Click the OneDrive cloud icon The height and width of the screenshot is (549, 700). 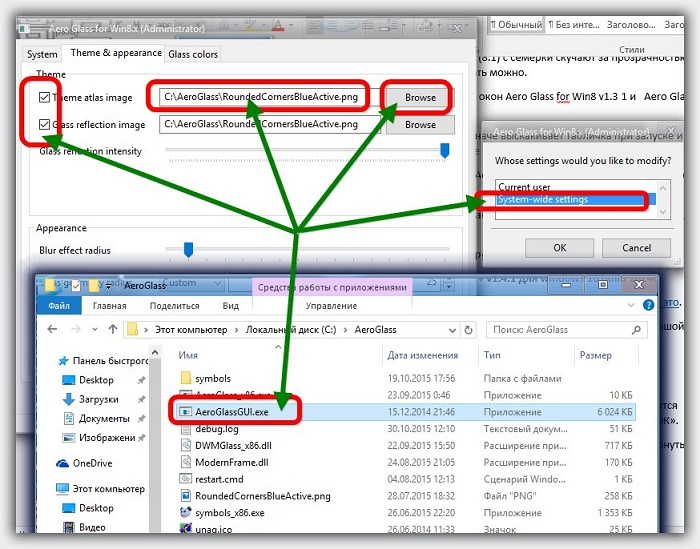tap(62, 463)
